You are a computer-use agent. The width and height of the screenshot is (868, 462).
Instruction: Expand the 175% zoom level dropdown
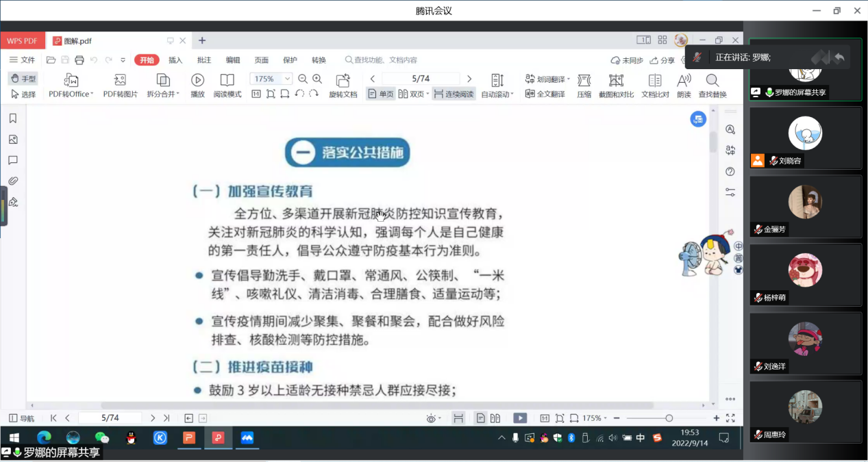(288, 79)
